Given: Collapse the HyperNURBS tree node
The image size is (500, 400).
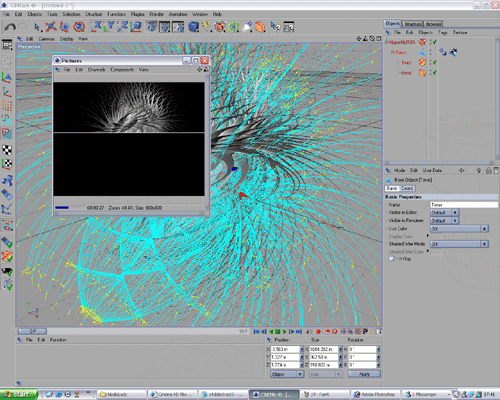Looking at the screenshot, I should (387, 42).
